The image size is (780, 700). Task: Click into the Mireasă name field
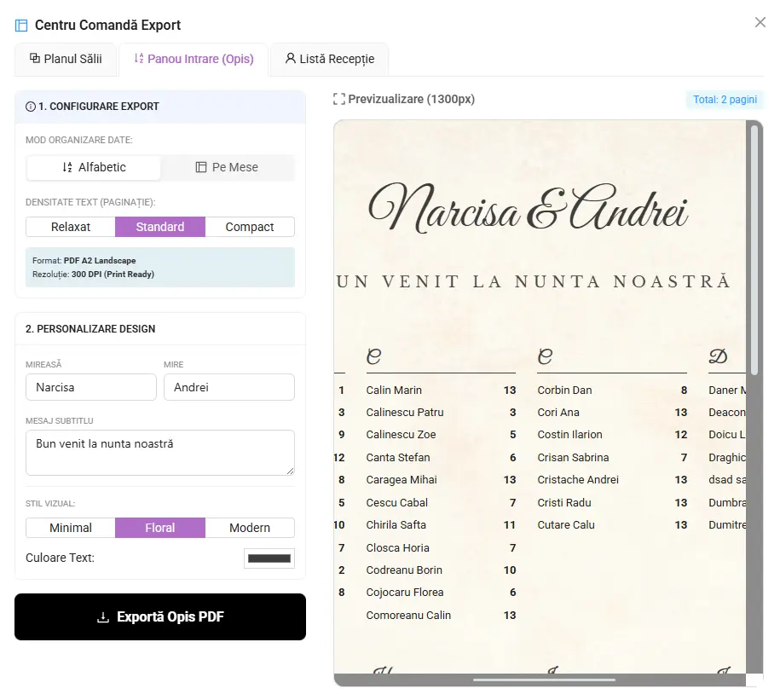coord(90,387)
